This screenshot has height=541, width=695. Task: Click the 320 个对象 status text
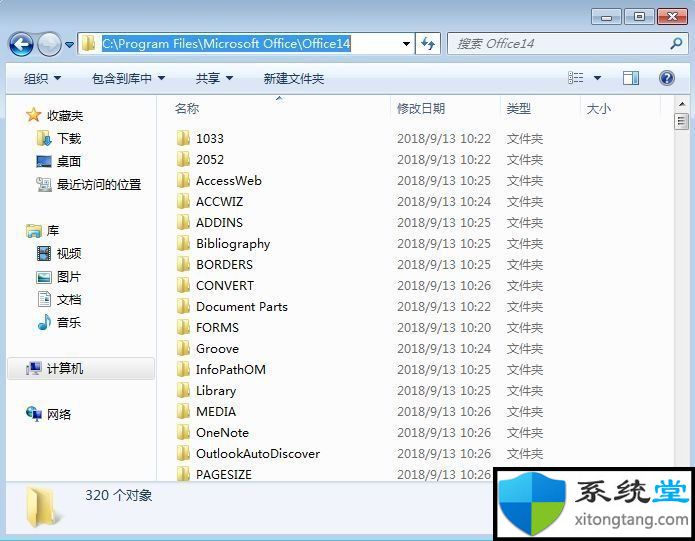pos(118,495)
